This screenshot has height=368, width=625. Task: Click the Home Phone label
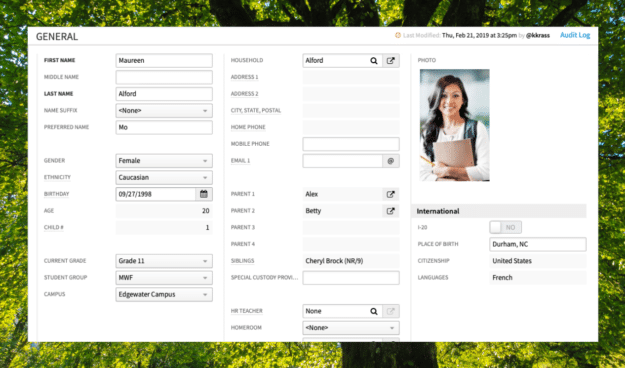pyautogui.click(x=248, y=127)
